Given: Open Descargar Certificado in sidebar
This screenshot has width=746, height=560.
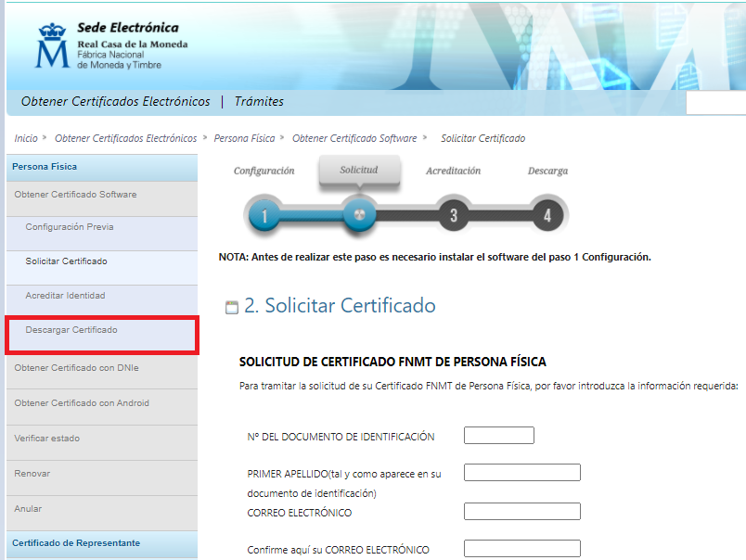Looking at the screenshot, I should point(102,335).
